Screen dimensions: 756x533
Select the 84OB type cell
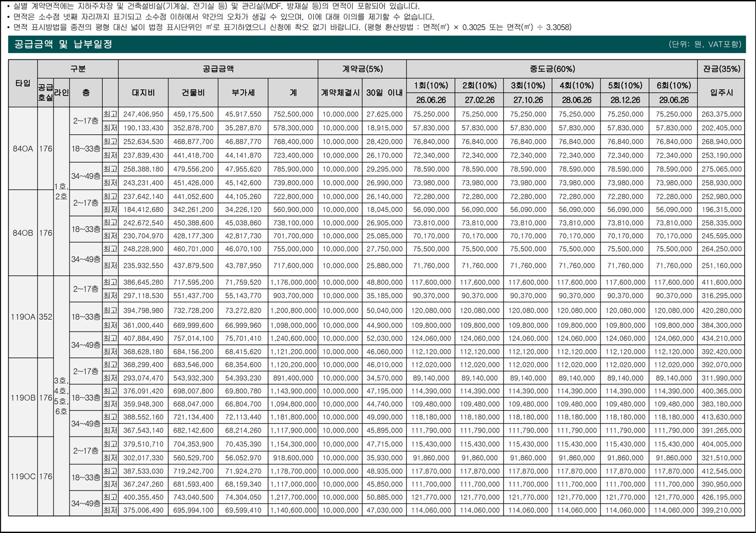click(x=23, y=233)
